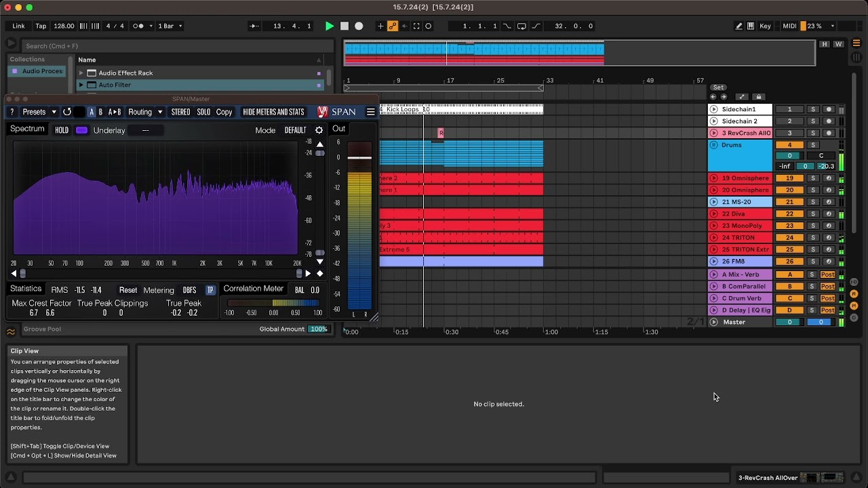Screen dimensions: 868x488
Task: Click HIDE METERS AND STATS button
Action: click(x=273, y=112)
